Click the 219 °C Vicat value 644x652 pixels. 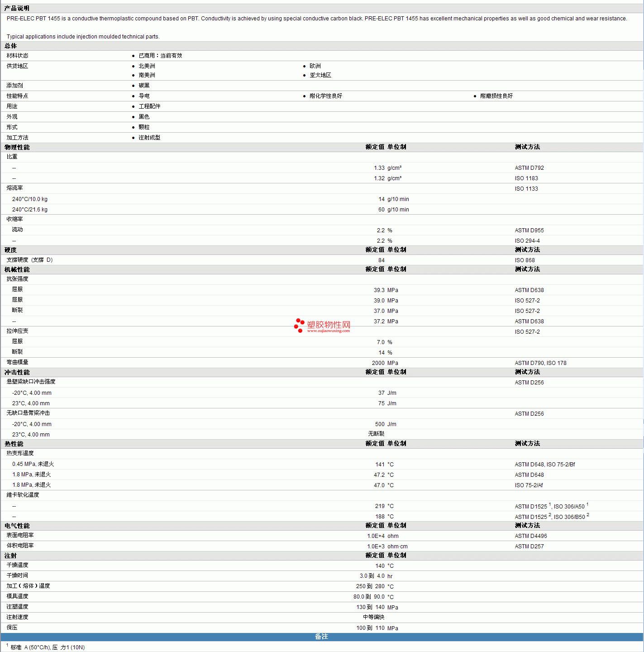pyautogui.click(x=385, y=506)
